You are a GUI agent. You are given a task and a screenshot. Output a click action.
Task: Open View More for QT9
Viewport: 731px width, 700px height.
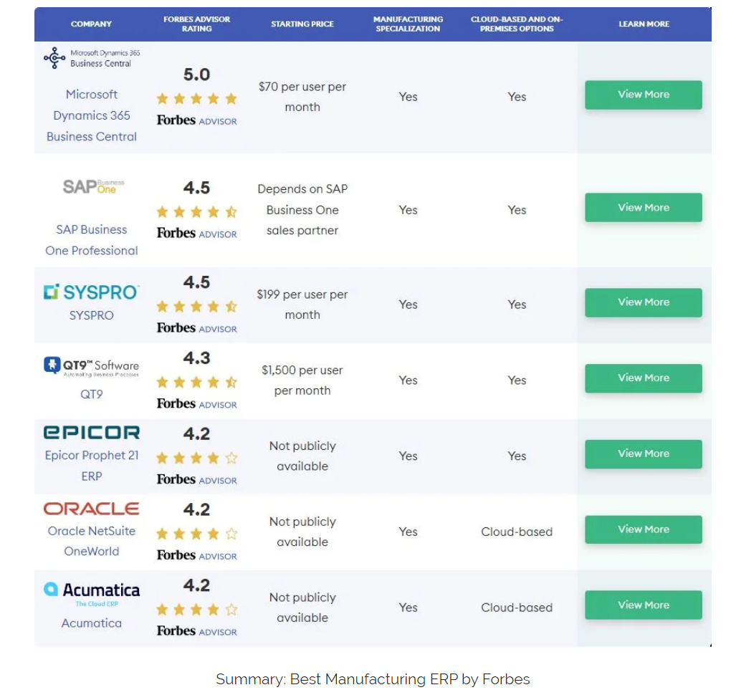643,378
